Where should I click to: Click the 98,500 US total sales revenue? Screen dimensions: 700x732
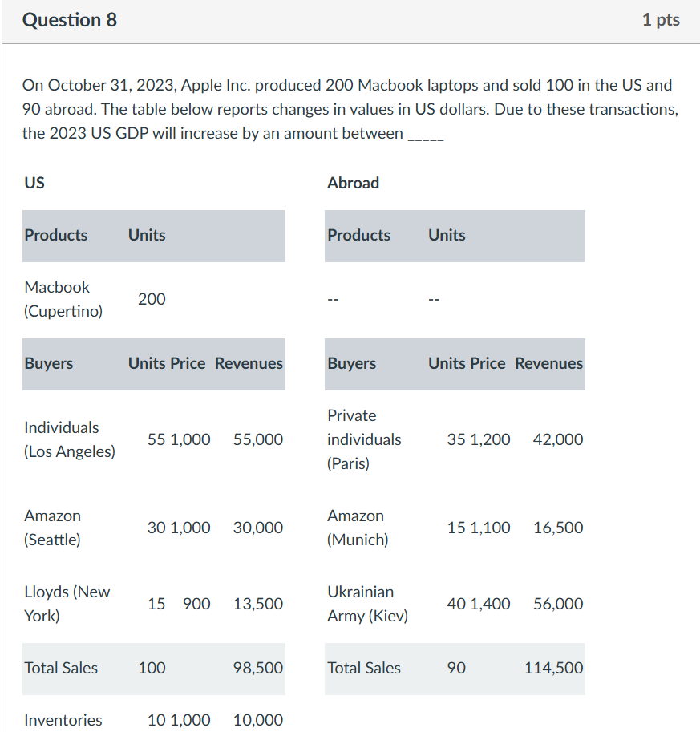pos(257,668)
